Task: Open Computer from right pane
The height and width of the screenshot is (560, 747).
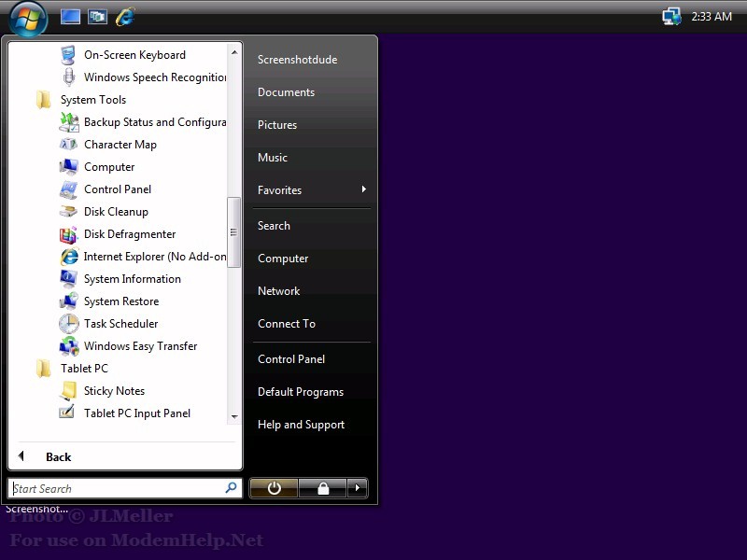Action: 283,259
